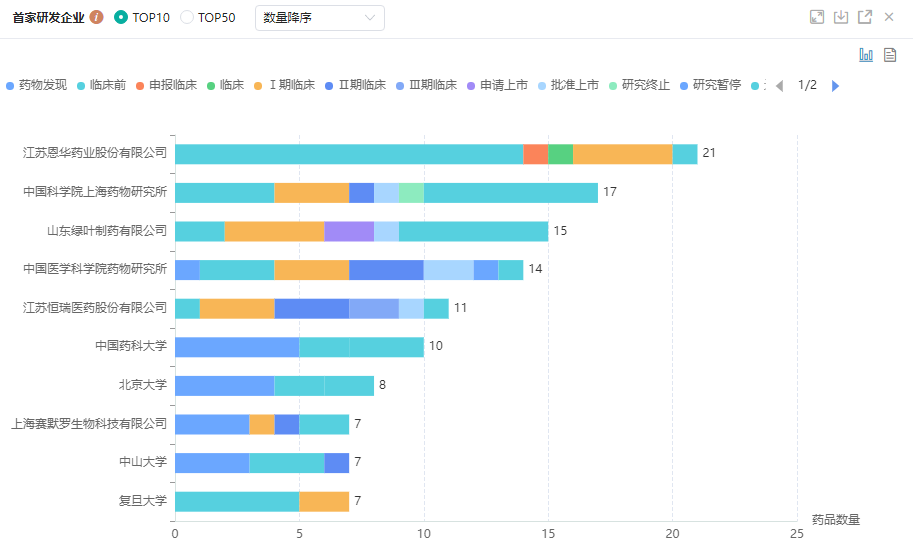Image resolution: width=913 pixels, height=547 pixels.
Task: Click the download chart icon
Action: click(841, 17)
